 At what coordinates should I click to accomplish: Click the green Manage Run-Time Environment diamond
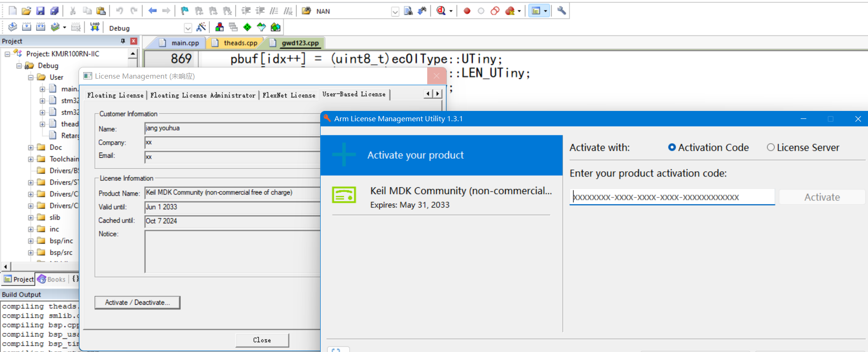tap(247, 28)
